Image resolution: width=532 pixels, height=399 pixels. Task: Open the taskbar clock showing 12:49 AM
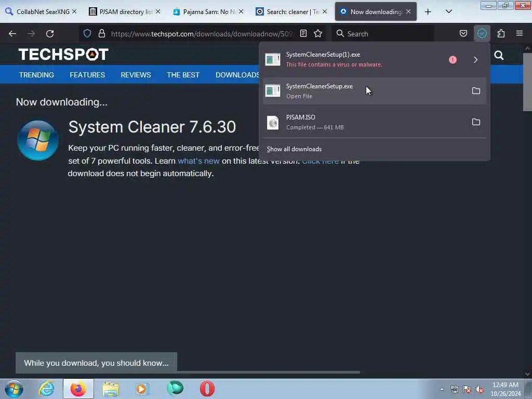click(x=506, y=389)
